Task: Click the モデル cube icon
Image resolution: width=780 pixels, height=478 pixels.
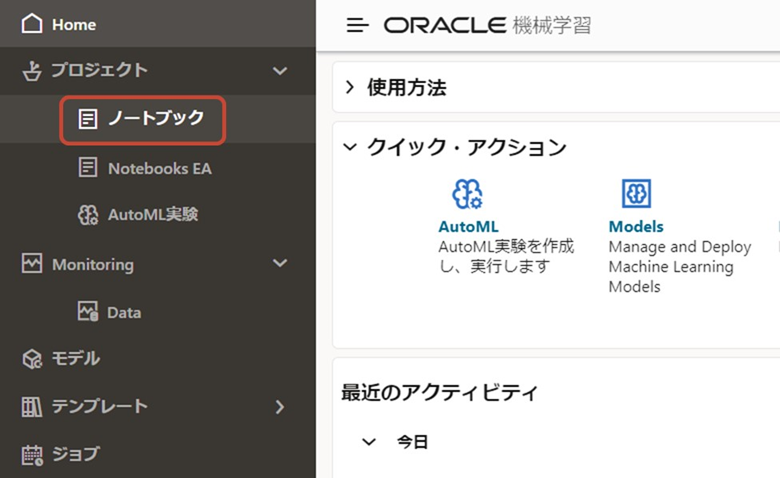Action: (32, 359)
